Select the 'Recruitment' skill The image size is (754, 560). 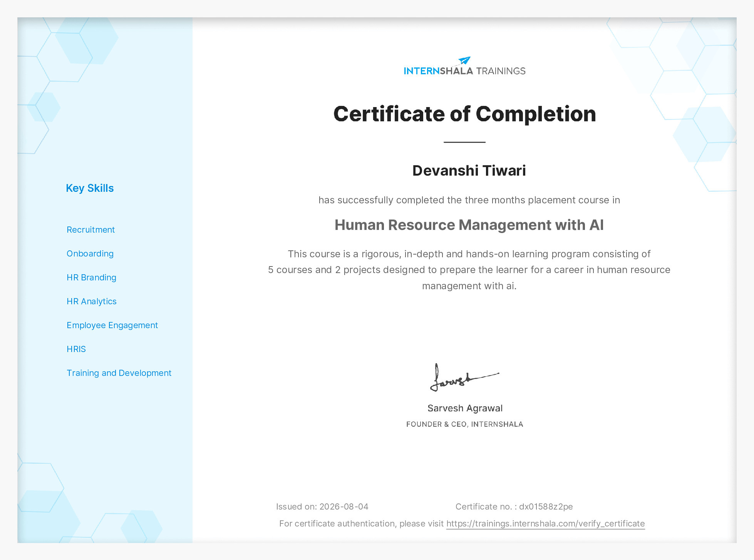[90, 230]
